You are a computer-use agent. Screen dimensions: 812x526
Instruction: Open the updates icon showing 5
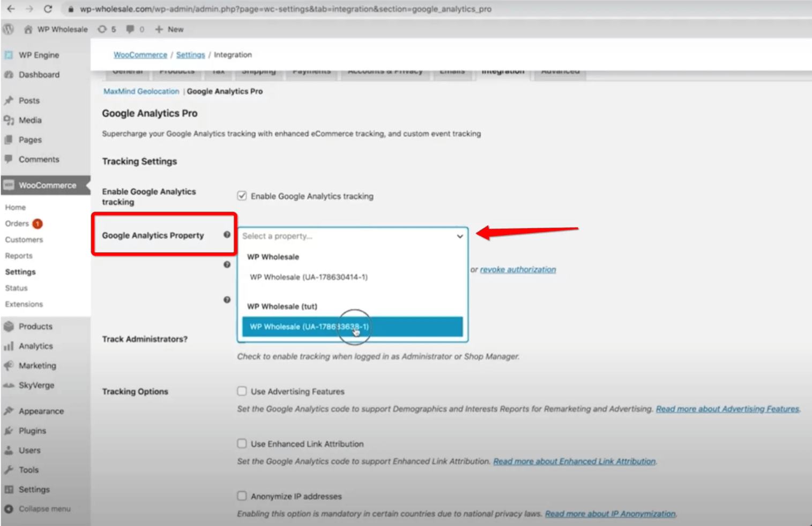(x=102, y=29)
